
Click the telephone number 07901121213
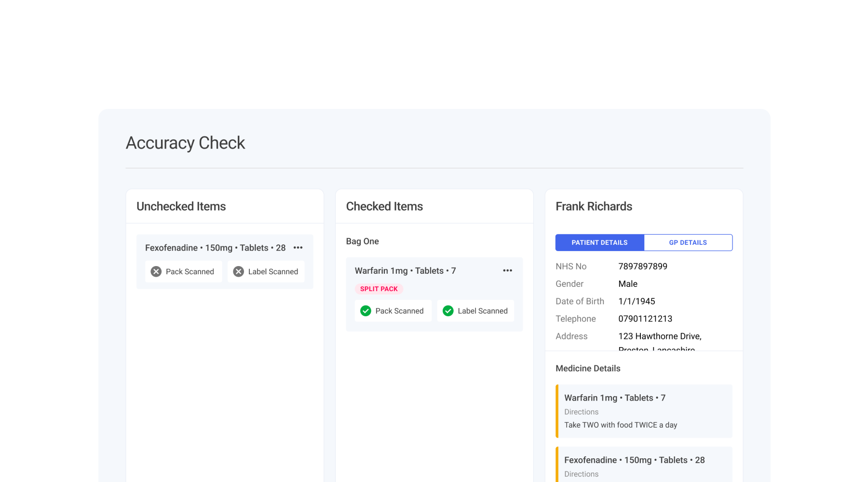(x=645, y=319)
